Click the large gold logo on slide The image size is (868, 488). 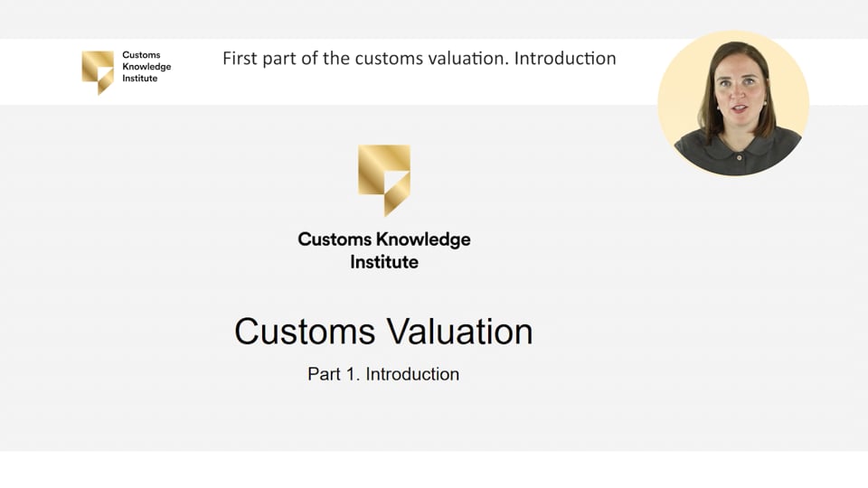click(384, 181)
